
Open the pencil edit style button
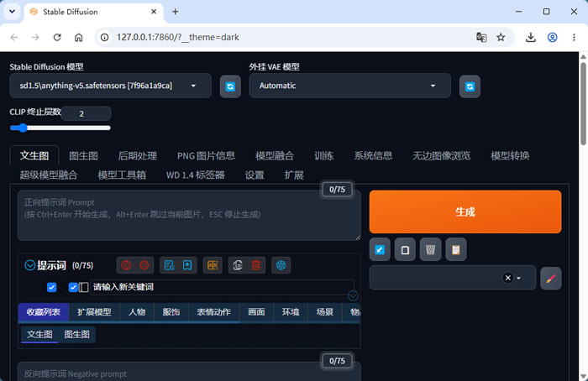tap(550, 279)
